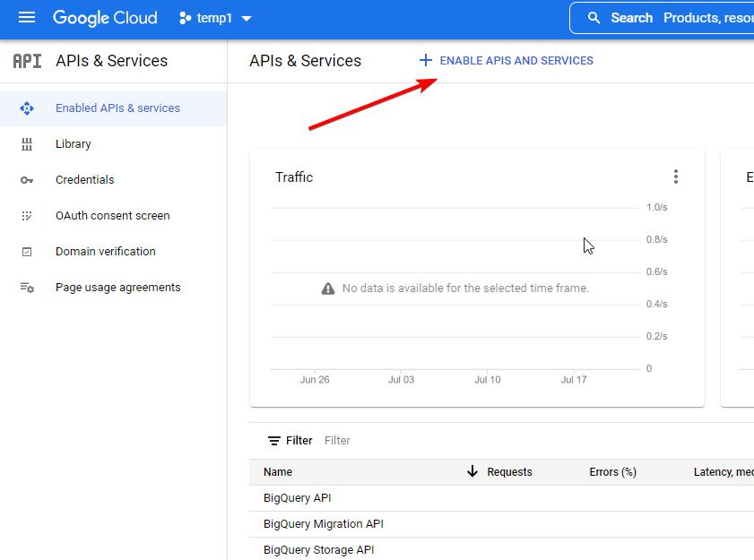Image resolution: width=754 pixels, height=560 pixels.
Task: Click the project hexagon icon beside temp1
Action: point(185,18)
